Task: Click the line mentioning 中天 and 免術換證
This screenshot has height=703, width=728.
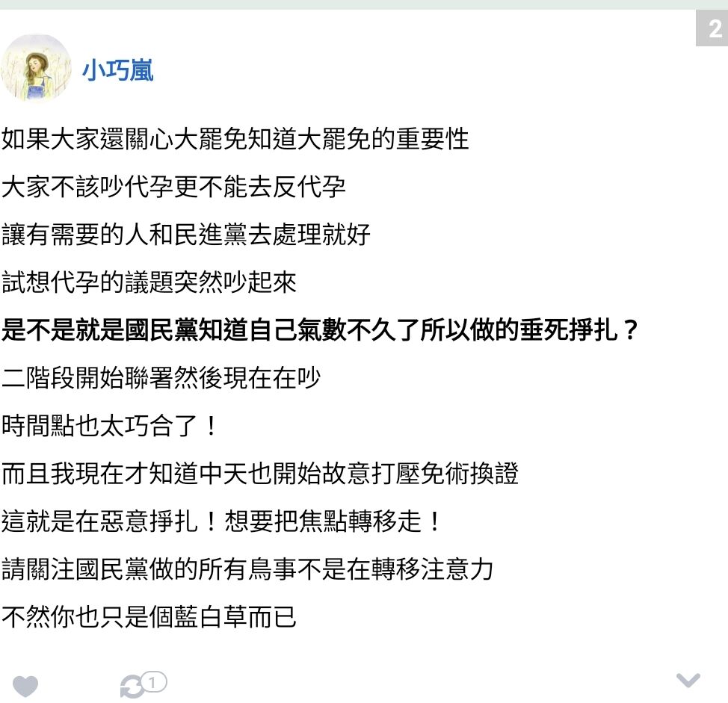Action: pyautogui.click(x=260, y=474)
